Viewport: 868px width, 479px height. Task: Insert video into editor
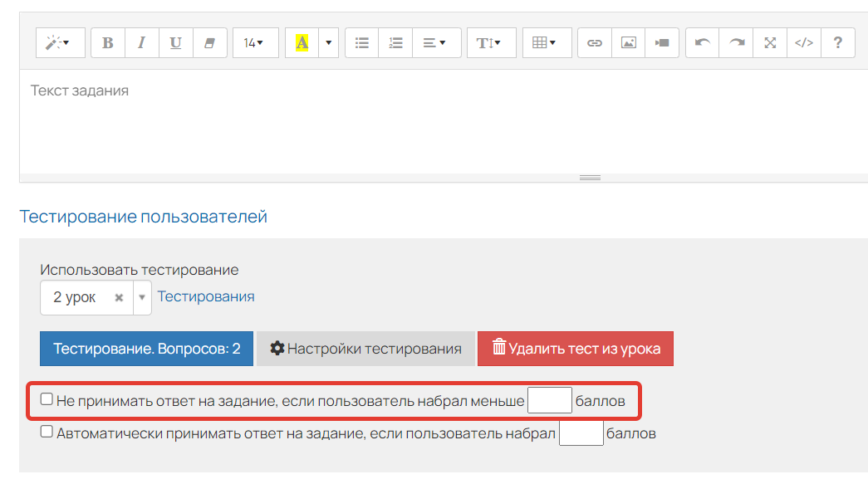(x=662, y=42)
